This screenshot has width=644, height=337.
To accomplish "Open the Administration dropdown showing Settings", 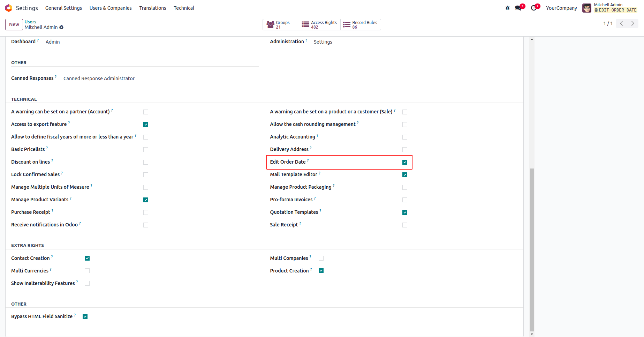I will [x=323, y=42].
